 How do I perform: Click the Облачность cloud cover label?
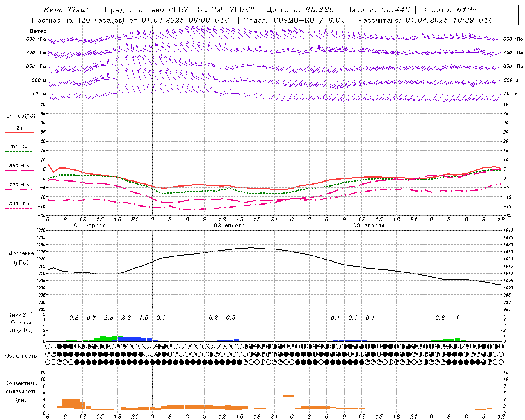pos(21,356)
